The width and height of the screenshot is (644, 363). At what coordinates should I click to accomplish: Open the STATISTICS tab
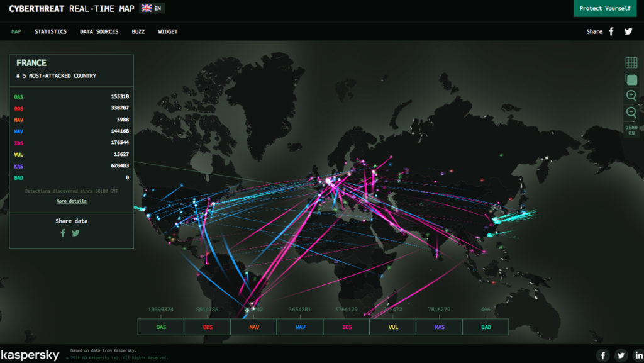(50, 31)
